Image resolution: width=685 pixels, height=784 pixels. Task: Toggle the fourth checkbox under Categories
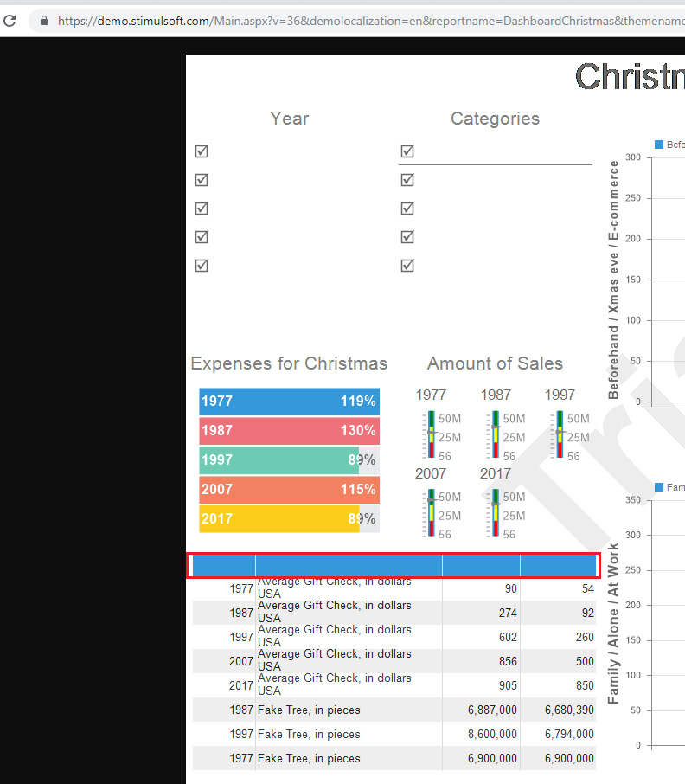407,236
